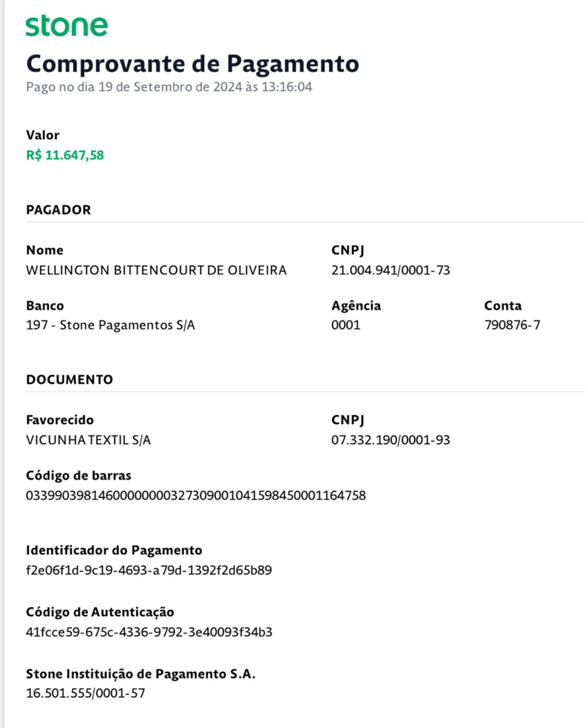Click payer CNPJ 21.004.941/0001-73
The width and height of the screenshot is (585, 728).
tap(391, 270)
